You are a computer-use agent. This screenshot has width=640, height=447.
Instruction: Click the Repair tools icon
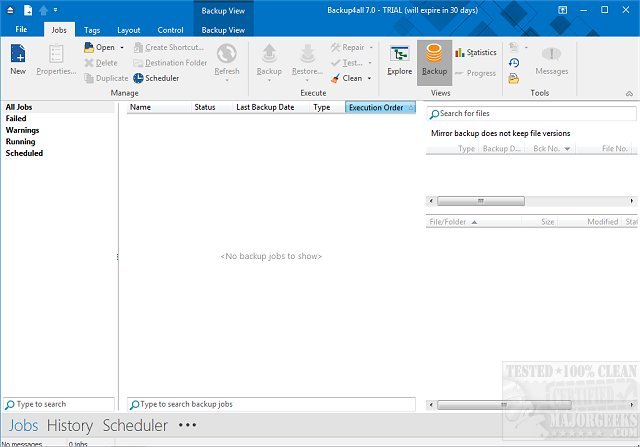pyautogui.click(x=336, y=47)
